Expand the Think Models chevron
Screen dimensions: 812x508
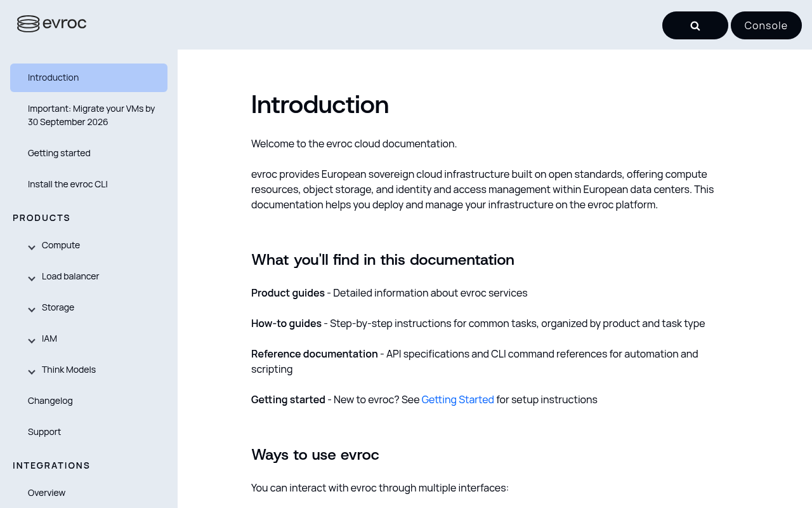[32, 371]
